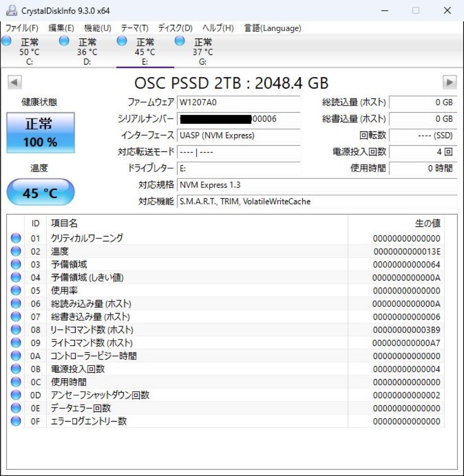Image resolution: width=464 pixels, height=476 pixels.
Task: Select the データエラー回数 attribute name
Action: point(81,408)
